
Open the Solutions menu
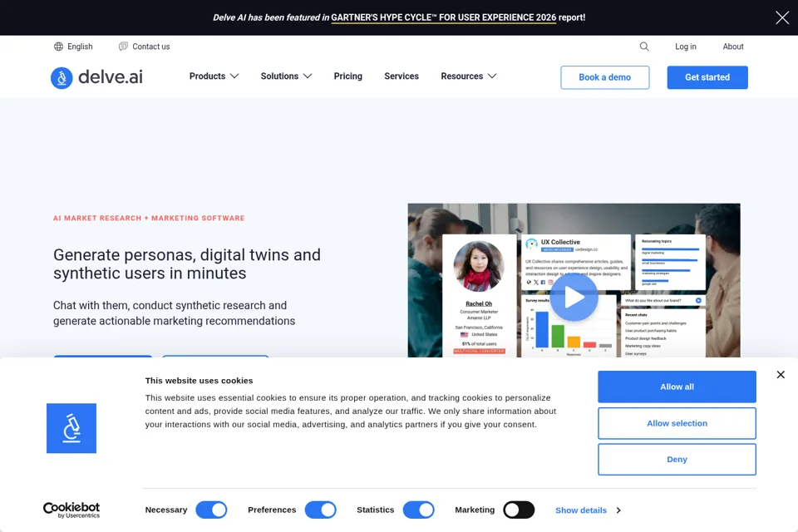point(279,76)
